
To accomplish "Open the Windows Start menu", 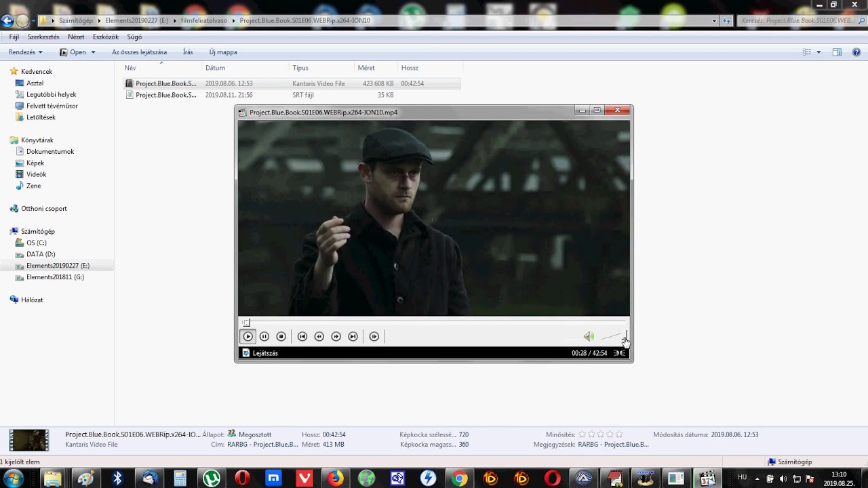I will pos(13,479).
